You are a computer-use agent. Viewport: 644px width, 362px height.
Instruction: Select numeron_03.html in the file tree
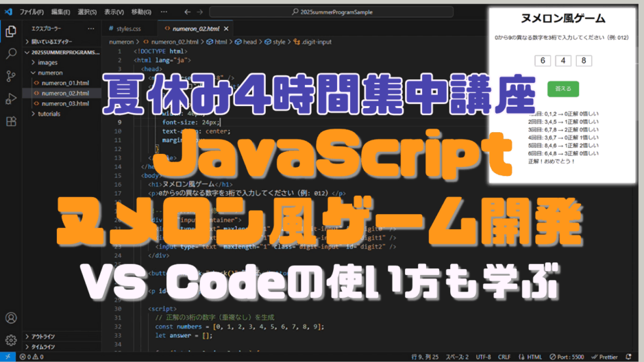click(x=65, y=103)
